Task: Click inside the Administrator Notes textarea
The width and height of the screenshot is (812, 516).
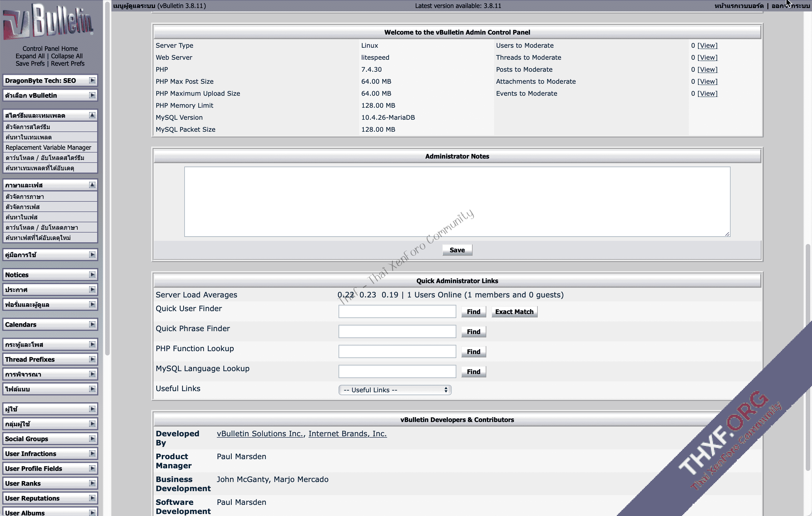Action: click(x=457, y=202)
